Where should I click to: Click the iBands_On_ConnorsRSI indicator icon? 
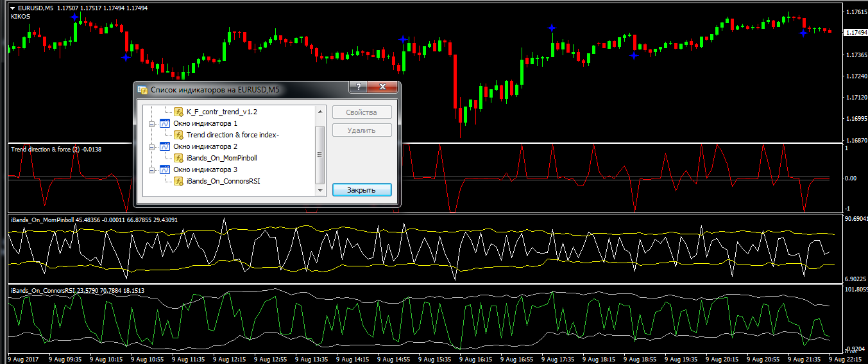179,182
